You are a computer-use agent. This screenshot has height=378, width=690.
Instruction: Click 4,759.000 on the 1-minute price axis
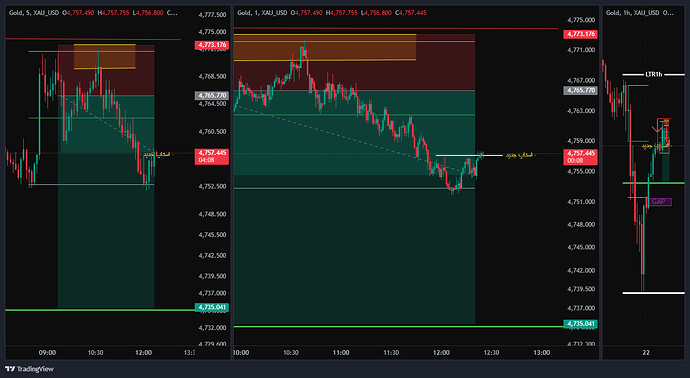click(581, 141)
